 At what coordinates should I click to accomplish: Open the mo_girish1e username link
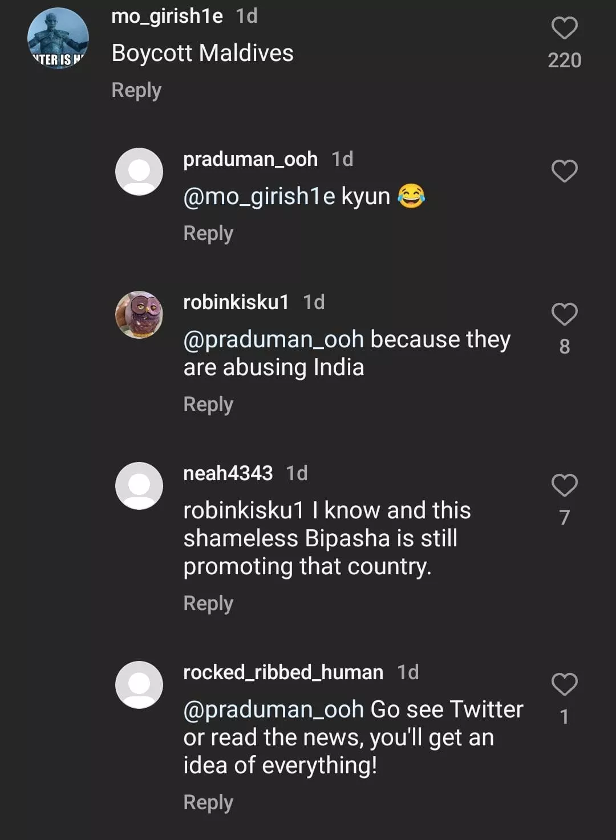(167, 16)
